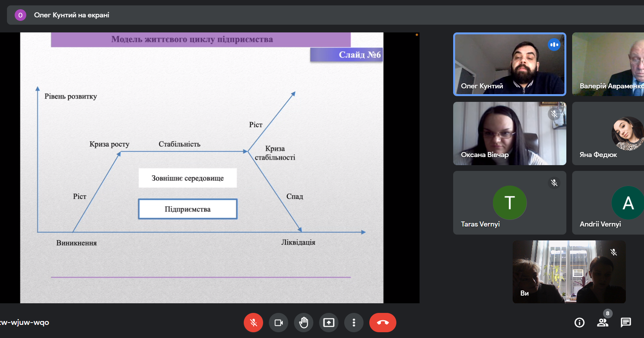644x338 pixels.
Task: Click the shared presentation slide area
Action: pos(202,168)
